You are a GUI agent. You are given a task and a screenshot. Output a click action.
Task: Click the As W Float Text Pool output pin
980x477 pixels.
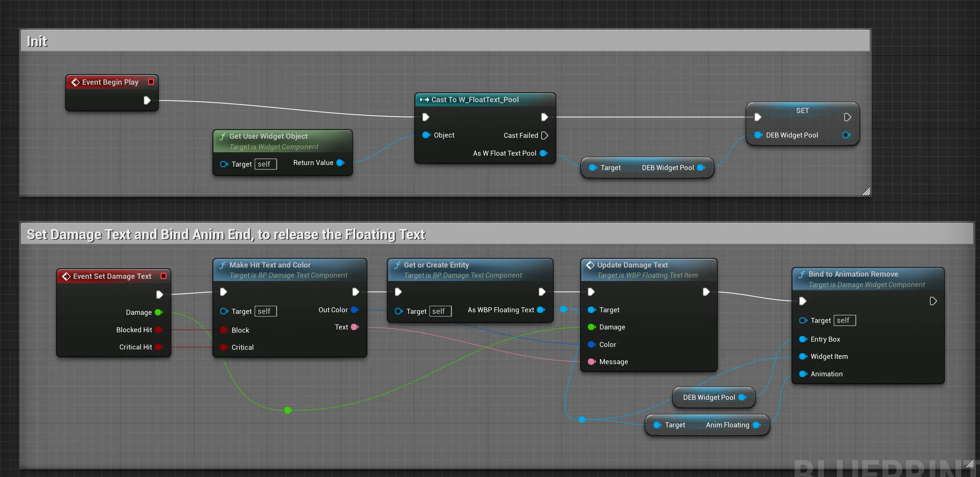(x=544, y=153)
